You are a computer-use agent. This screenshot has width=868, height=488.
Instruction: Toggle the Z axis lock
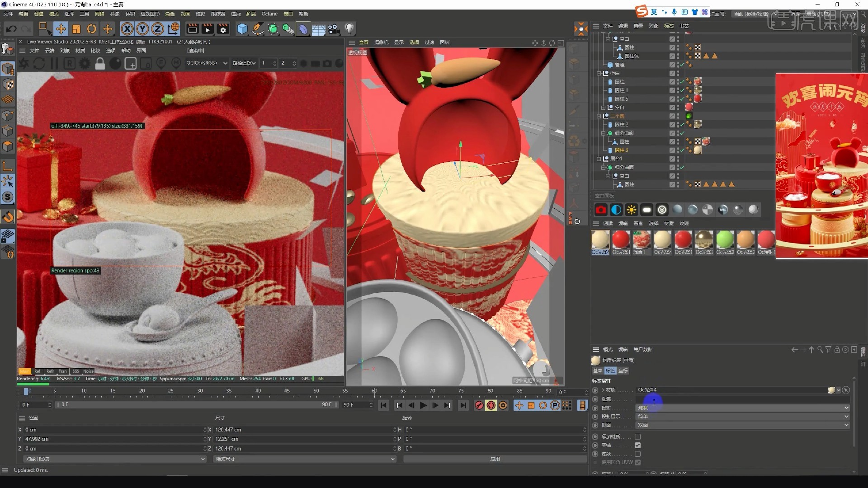point(157,29)
